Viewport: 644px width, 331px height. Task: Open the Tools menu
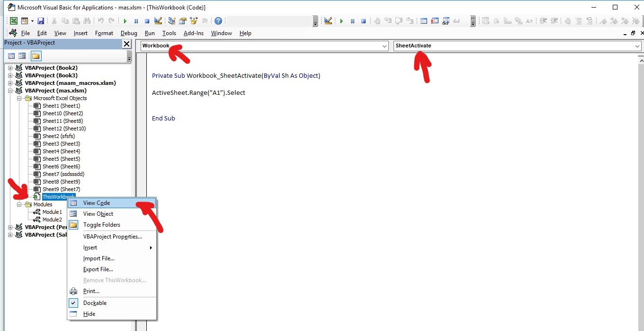pyautogui.click(x=169, y=33)
